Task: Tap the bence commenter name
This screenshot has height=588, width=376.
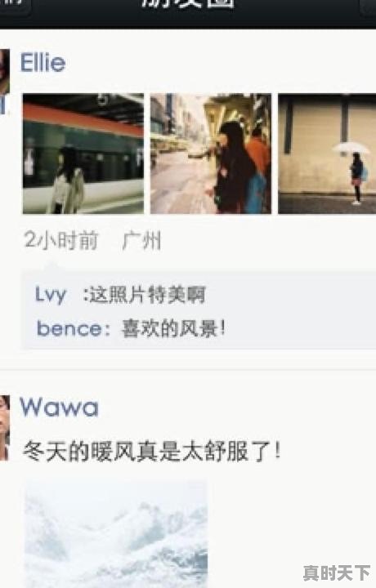Action: [69, 329]
